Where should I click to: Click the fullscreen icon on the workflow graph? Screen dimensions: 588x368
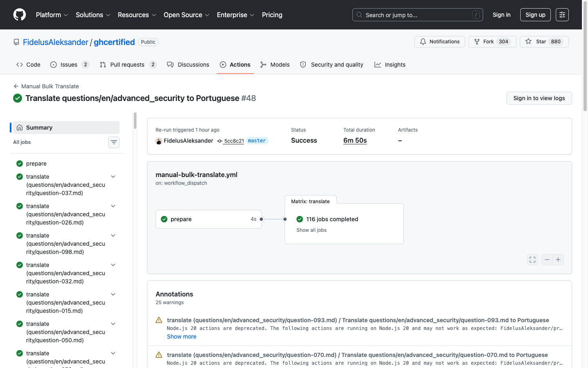pos(532,259)
